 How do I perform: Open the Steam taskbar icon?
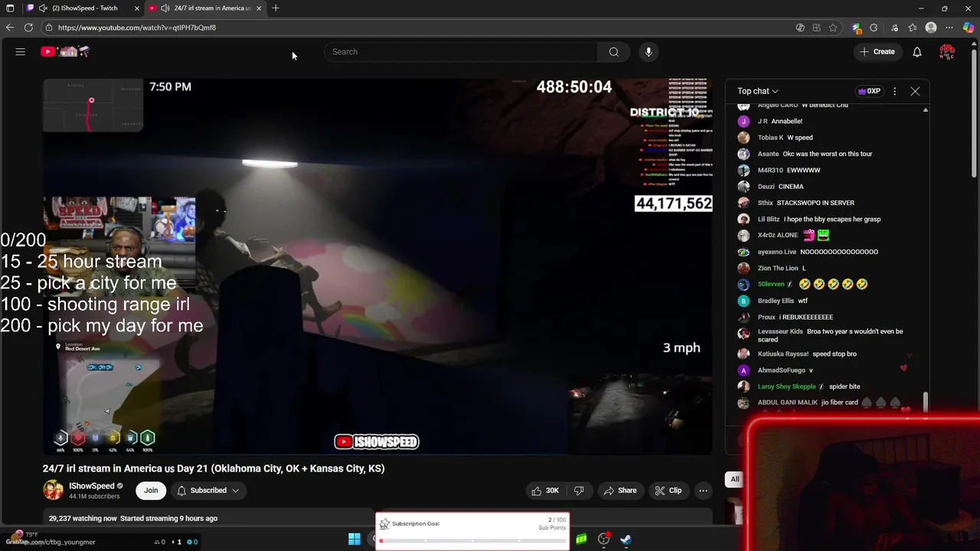[626, 540]
